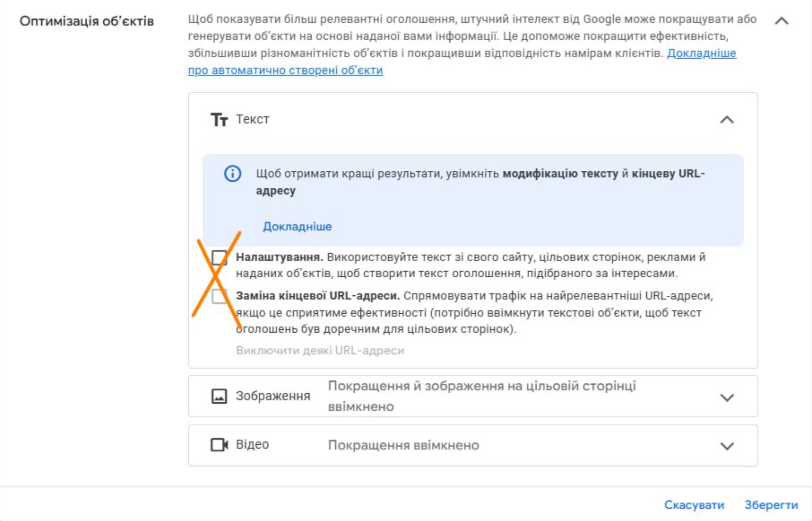Click Виключити деякі URL-адреси link
Viewport: 812px width, 521px height.
[x=320, y=351]
